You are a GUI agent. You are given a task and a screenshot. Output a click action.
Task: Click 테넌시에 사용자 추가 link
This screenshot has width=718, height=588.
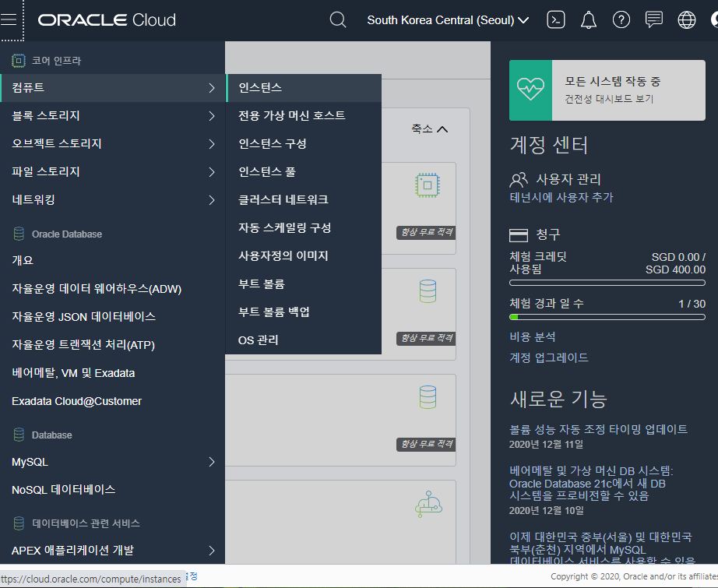pos(561,197)
